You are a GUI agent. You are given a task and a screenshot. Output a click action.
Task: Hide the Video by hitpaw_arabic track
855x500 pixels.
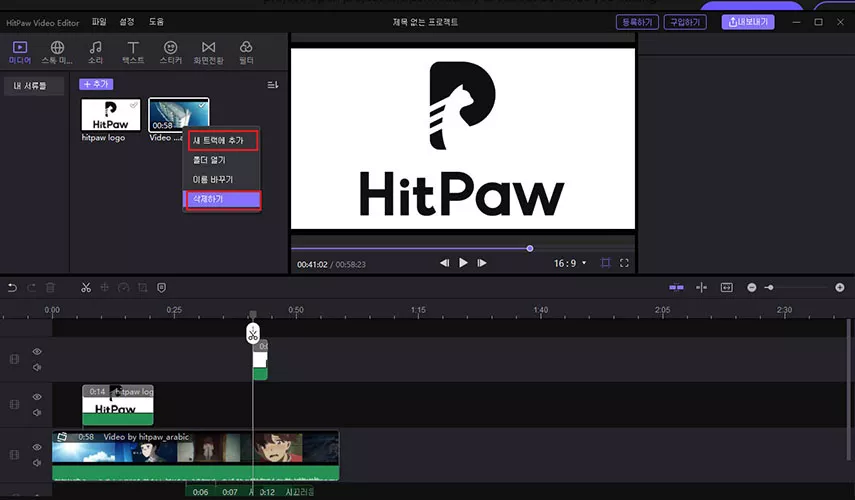(37, 447)
